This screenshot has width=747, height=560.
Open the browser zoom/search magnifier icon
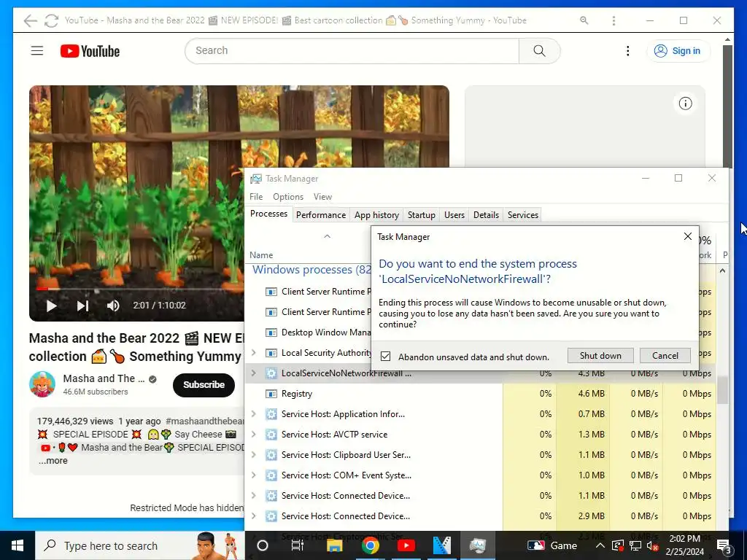coord(584,20)
